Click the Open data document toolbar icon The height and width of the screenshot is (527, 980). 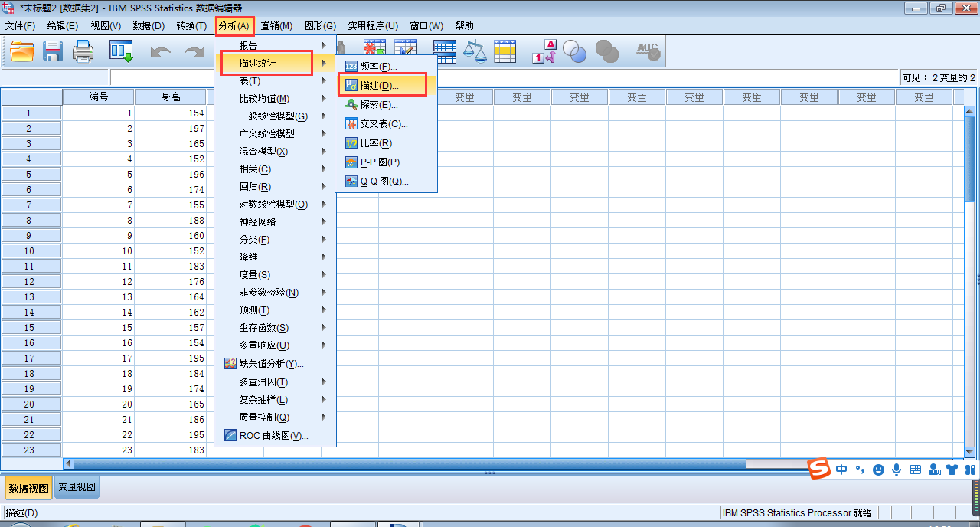click(22, 51)
